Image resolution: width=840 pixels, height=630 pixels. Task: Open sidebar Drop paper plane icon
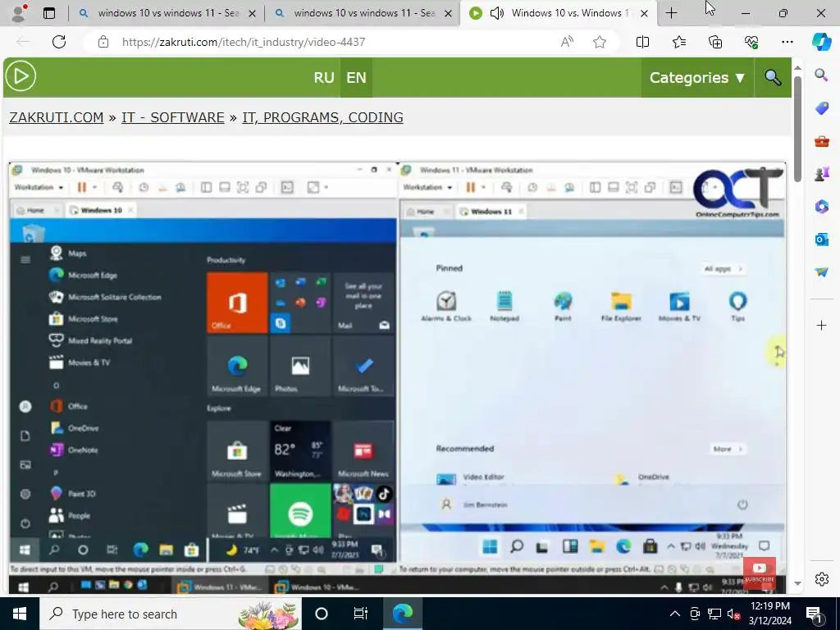821,272
